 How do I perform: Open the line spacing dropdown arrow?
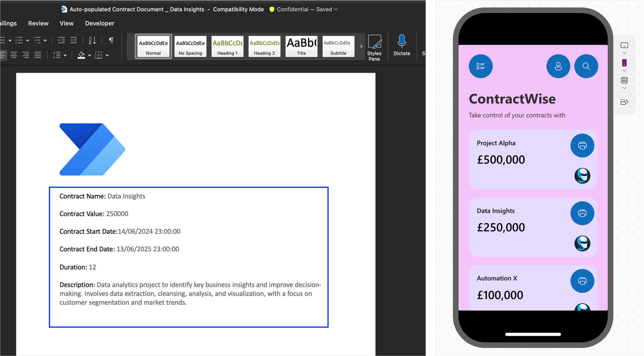pyautogui.click(x=65, y=55)
